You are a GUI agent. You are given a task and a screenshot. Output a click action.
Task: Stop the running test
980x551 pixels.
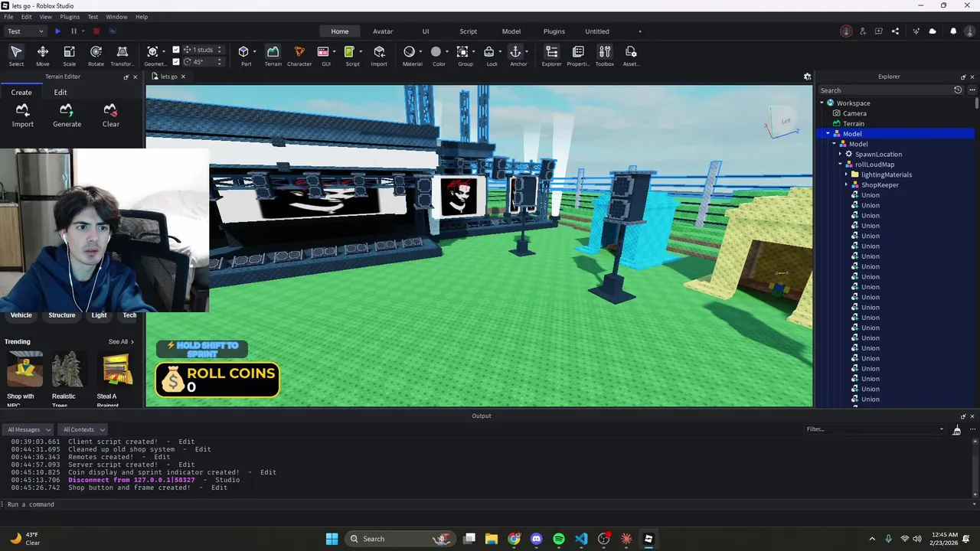(96, 31)
